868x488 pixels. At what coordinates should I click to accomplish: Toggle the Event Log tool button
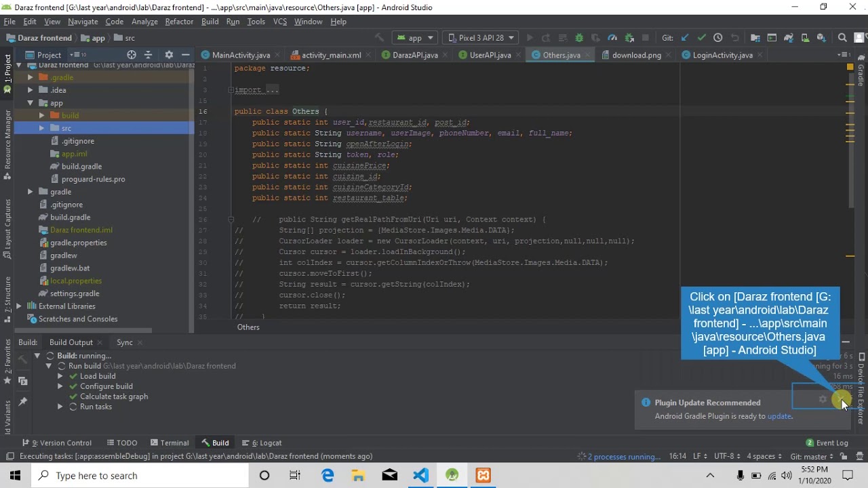(827, 443)
